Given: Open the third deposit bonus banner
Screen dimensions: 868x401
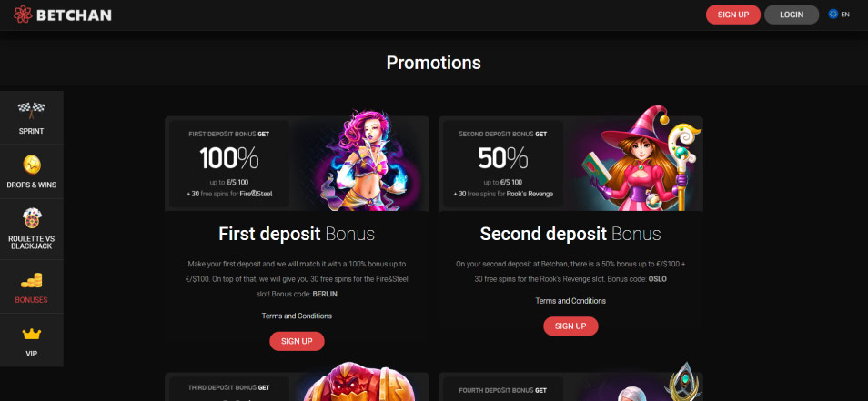Looking at the screenshot, I should [x=297, y=386].
